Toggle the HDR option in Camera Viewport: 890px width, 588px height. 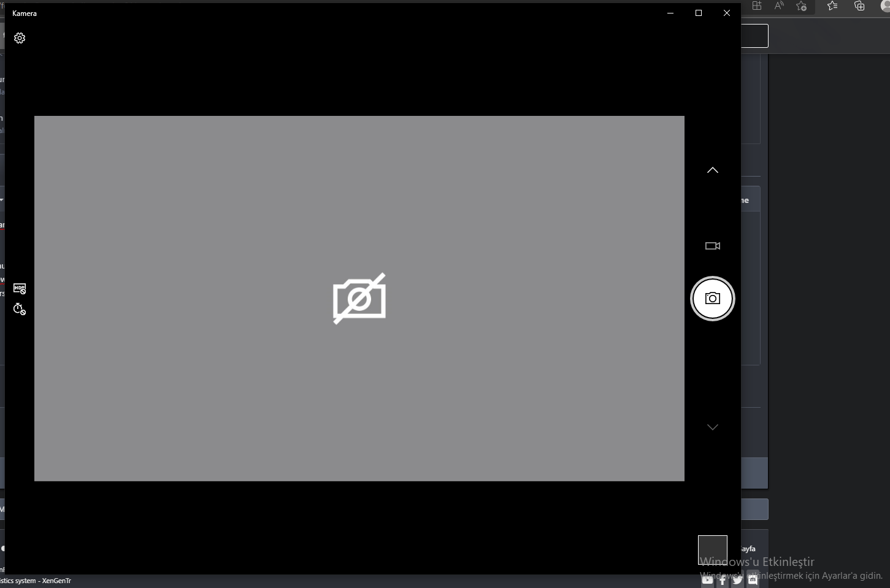click(20, 288)
